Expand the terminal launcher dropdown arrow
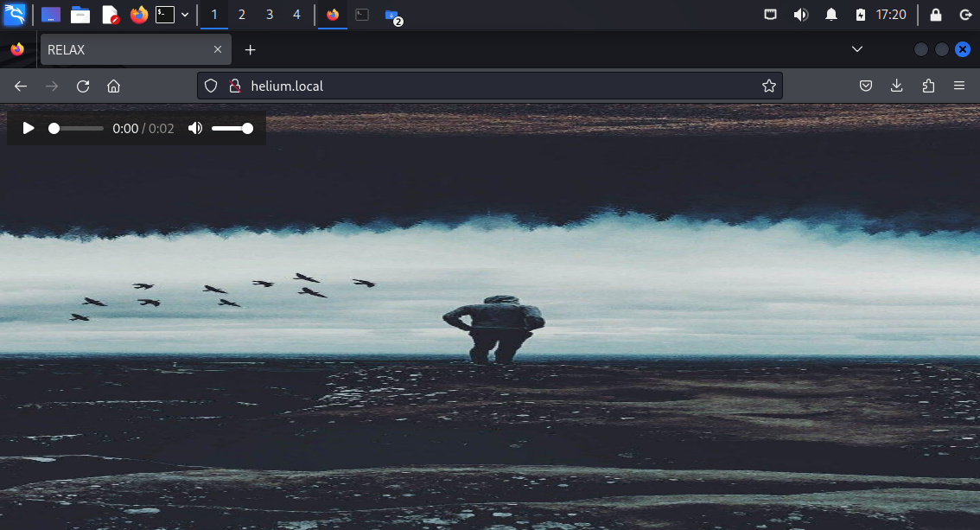Viewport: 980px width, 530px height. [185, 15]
